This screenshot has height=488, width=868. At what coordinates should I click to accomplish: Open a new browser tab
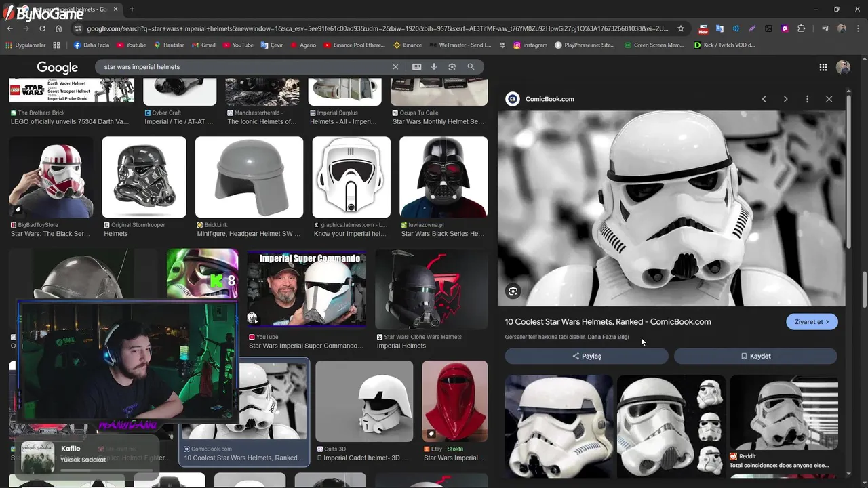(132, 9)
